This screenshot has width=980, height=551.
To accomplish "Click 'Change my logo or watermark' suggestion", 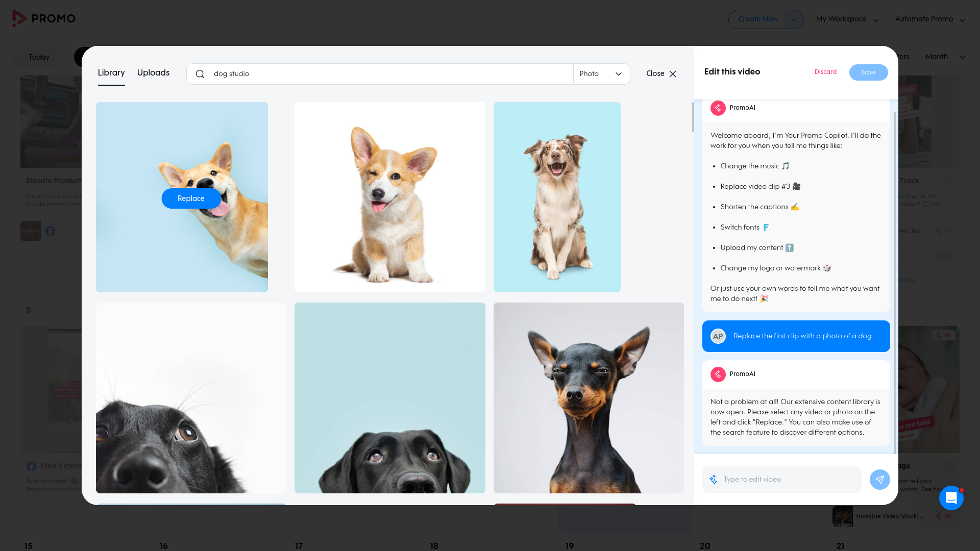I will [776, 268].
